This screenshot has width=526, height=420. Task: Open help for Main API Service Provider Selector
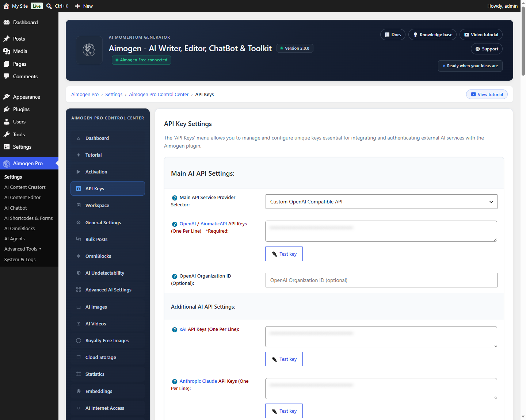click(x=175, y=198)
